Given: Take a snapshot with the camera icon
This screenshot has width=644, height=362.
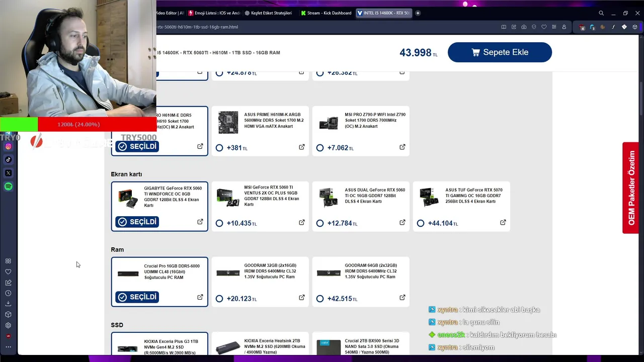Looking at the screenshot, I should click(524, 27).
